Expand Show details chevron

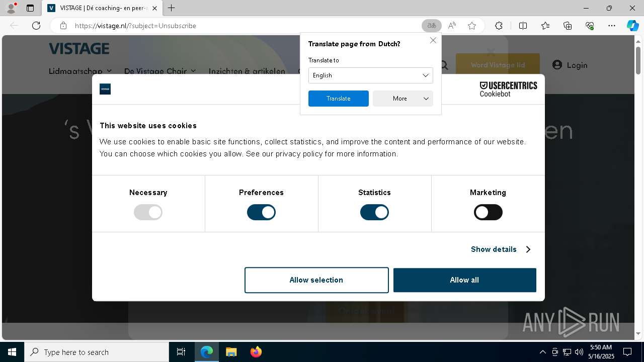pyautogui.click(x=528, y=249)
